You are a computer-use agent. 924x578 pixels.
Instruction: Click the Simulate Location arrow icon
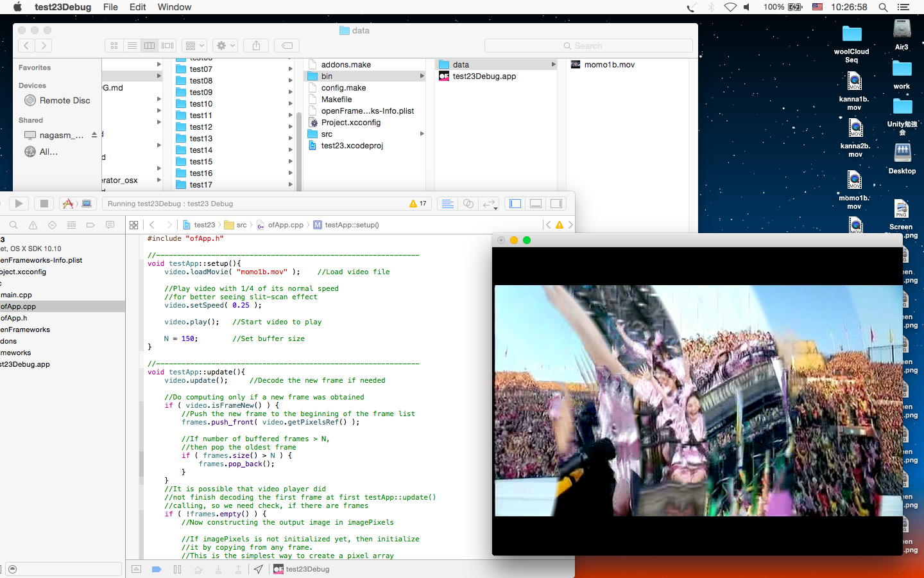click(258, 569)
